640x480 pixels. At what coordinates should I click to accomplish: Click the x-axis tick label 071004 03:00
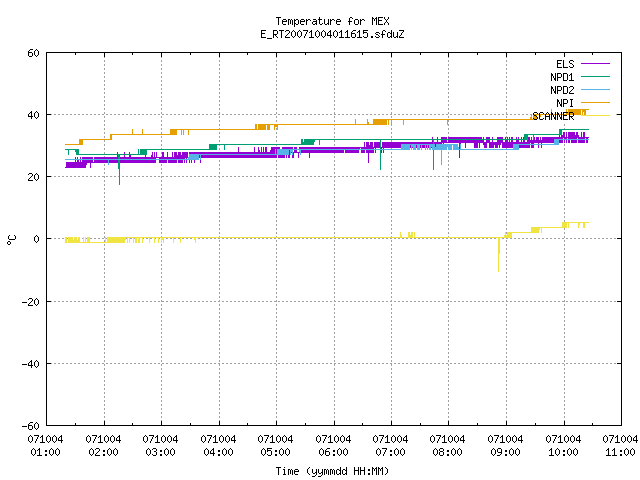click(x=161, y=446)
